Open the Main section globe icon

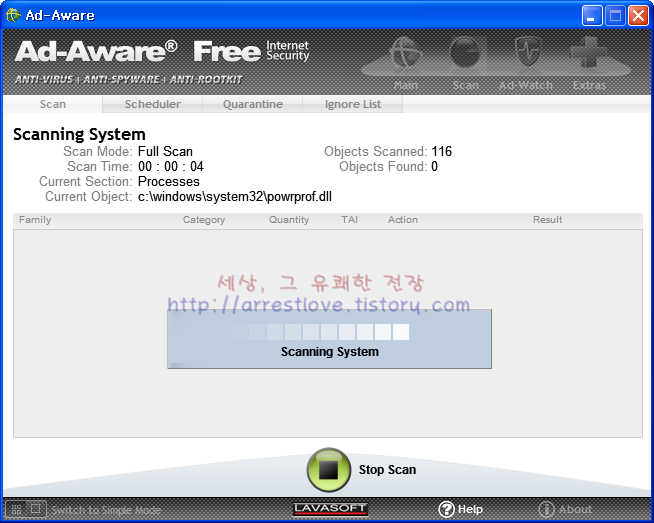coord(406,52)
